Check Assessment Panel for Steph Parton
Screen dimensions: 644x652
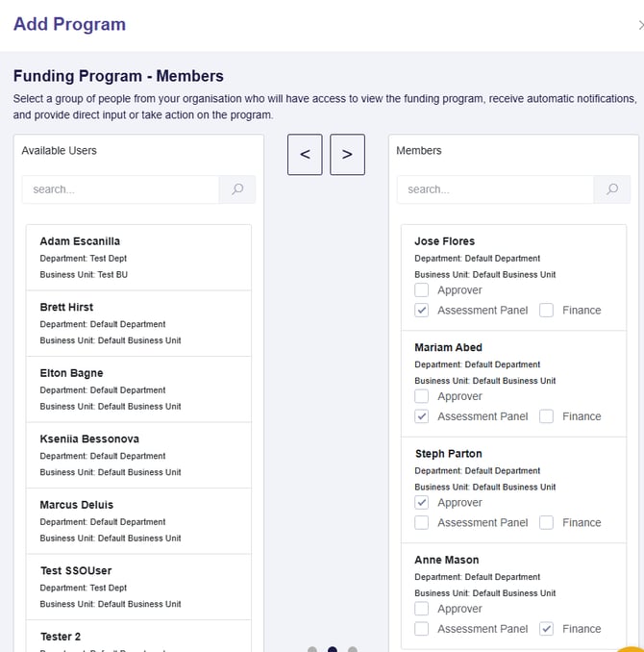click(x=422, y=523)
